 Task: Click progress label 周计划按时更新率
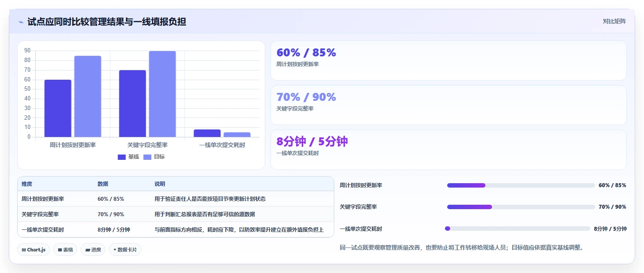coord(361,185)
